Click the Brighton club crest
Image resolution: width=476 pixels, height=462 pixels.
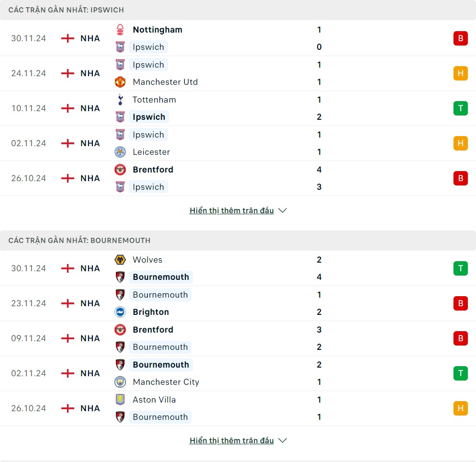tap(120, 312)
